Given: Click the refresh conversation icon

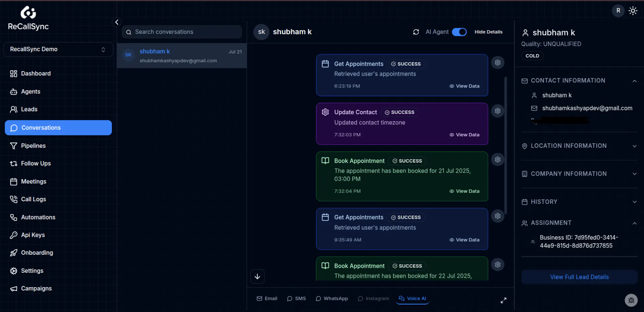Looking at the screenshot, I should pyautogui.click(x=416, y=32).
